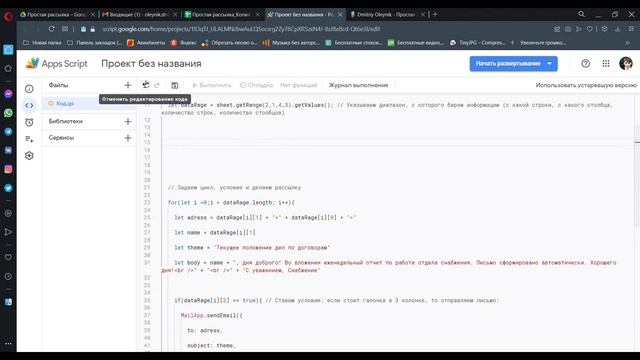Image resolution: width=640 pixels, height=360 pixels.
Task: Undo the last code edit
Action: (146, 85)
